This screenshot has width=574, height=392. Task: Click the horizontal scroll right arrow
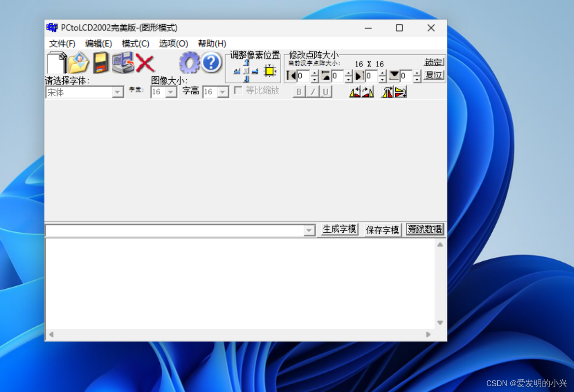pos(428,334)
